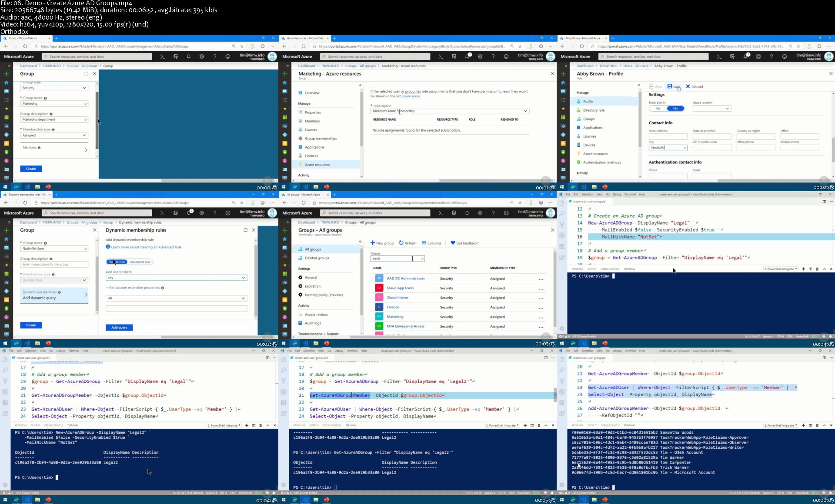The image size is (835, 504).
Task: Open Search icon in 00:04:48 VS Code frame
Action: pyautogui.click(x=5, y=370)
